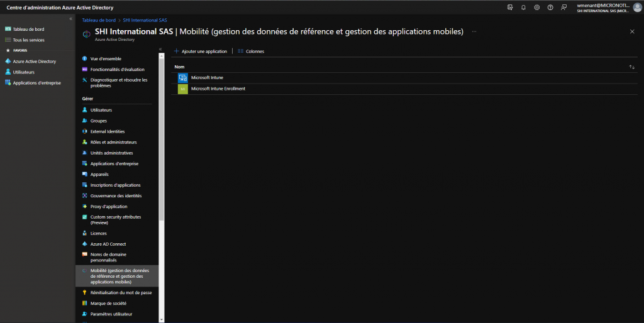Click the Réinitialisation du mot de passe key icon
Screen dimensions: 644x323
(85, 293)
